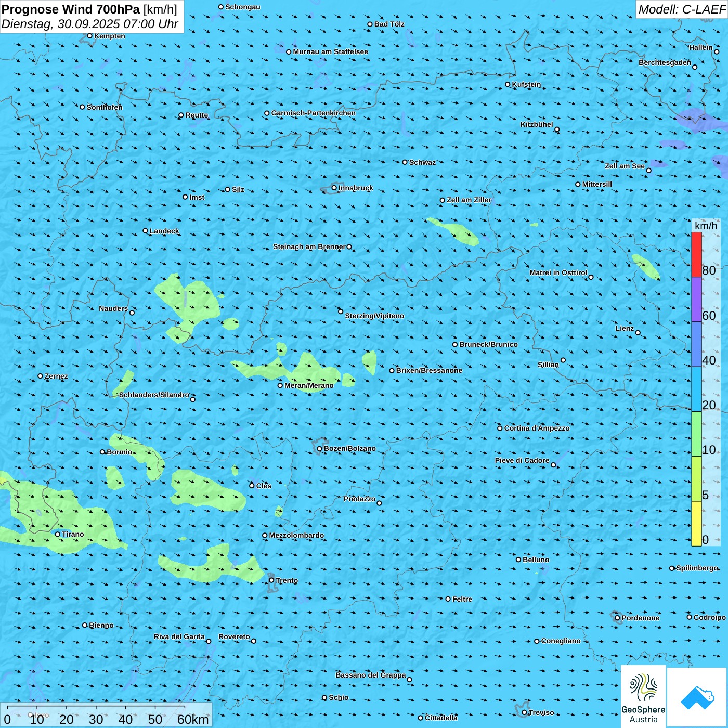Click the 'Landeck' label

coord(164,231)
